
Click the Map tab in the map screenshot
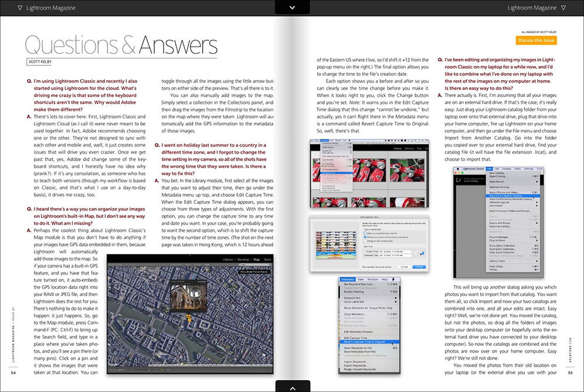[x=256, y=259]
